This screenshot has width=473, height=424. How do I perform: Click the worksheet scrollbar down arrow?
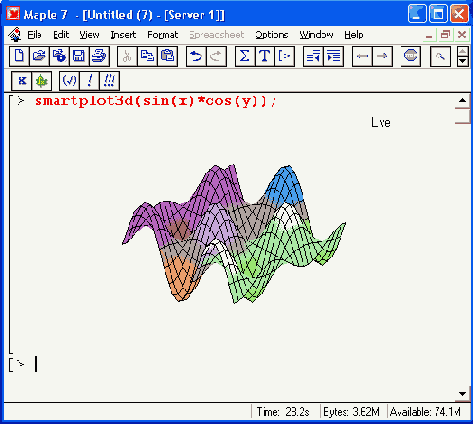point(463,394)
